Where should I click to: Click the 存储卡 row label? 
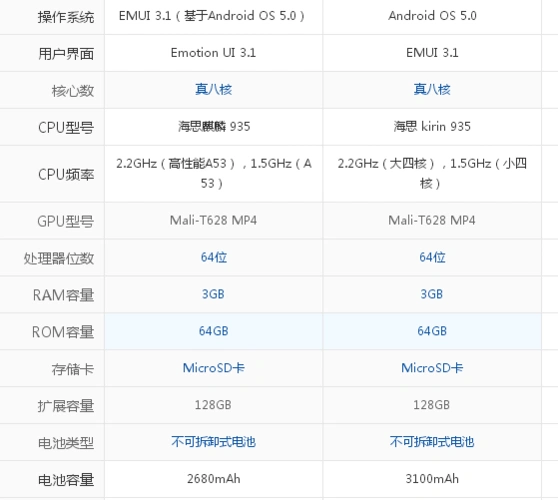coord(73,369)
